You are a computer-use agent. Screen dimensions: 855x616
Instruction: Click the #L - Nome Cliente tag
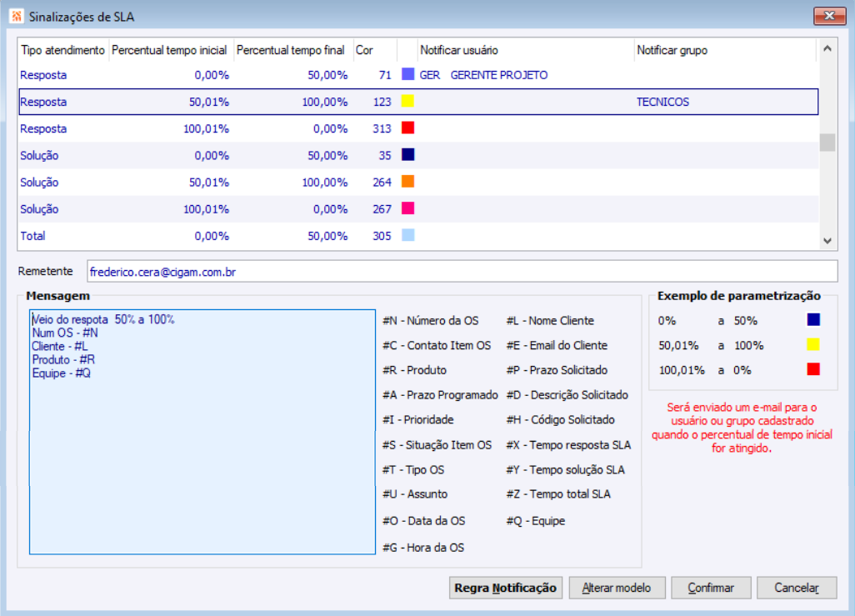(x=550, y=321)
